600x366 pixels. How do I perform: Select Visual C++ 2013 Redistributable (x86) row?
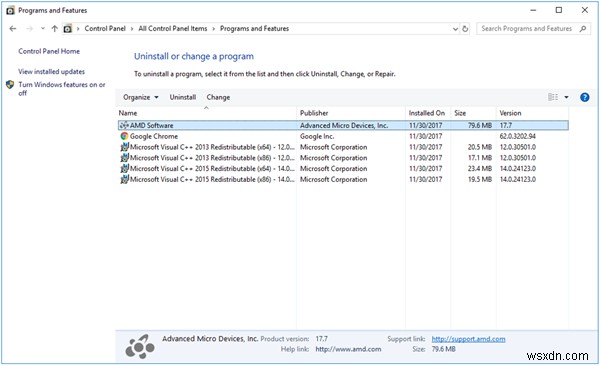pyautogui.click(x=343, y=157)
